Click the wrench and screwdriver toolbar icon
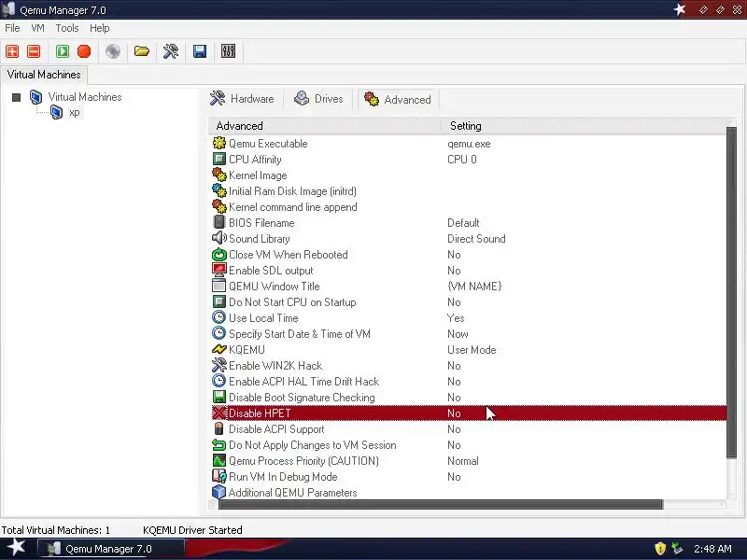 [x=171, y=51]
